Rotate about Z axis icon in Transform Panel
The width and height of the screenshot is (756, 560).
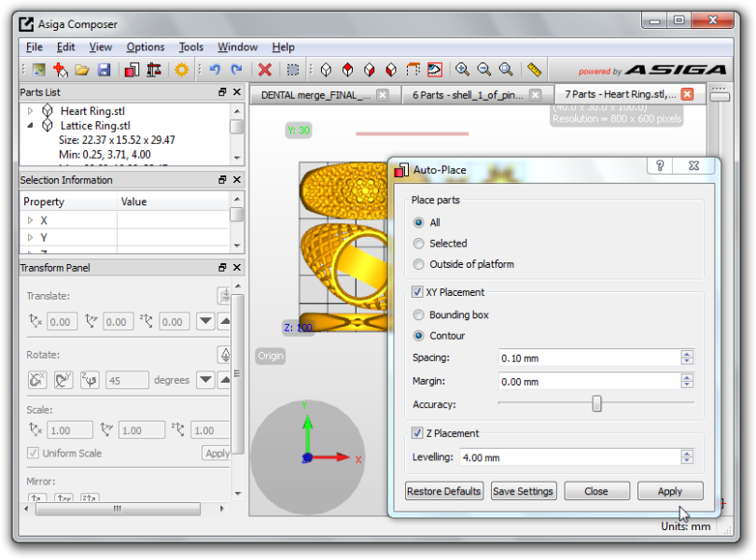click(90, 380)
